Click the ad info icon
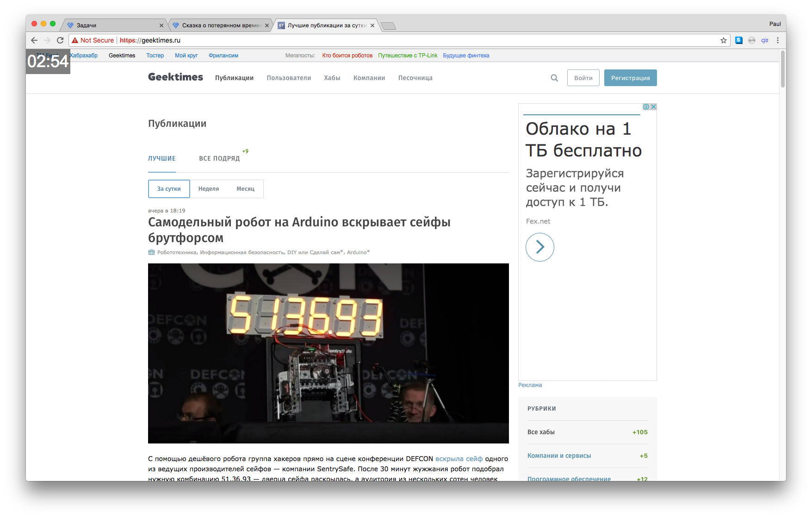Screen dimensions: 812x518 pos(646,107)
